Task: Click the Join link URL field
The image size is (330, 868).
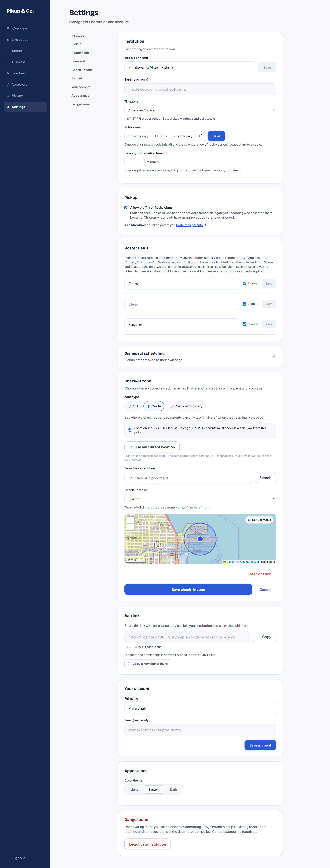Action: pyautogui.click(x=187, y=637)
